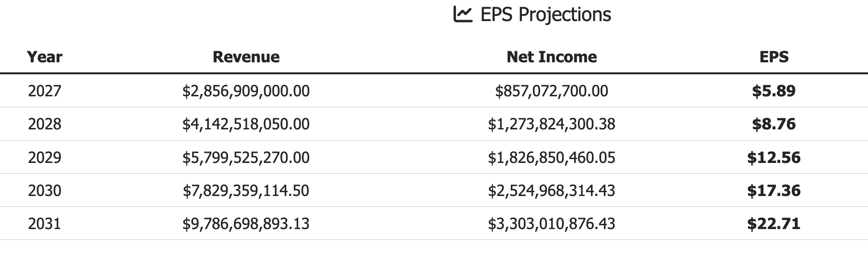Click the EPS Projections title text
This screenshot has width=868, height=254.
tap(545, 14)
